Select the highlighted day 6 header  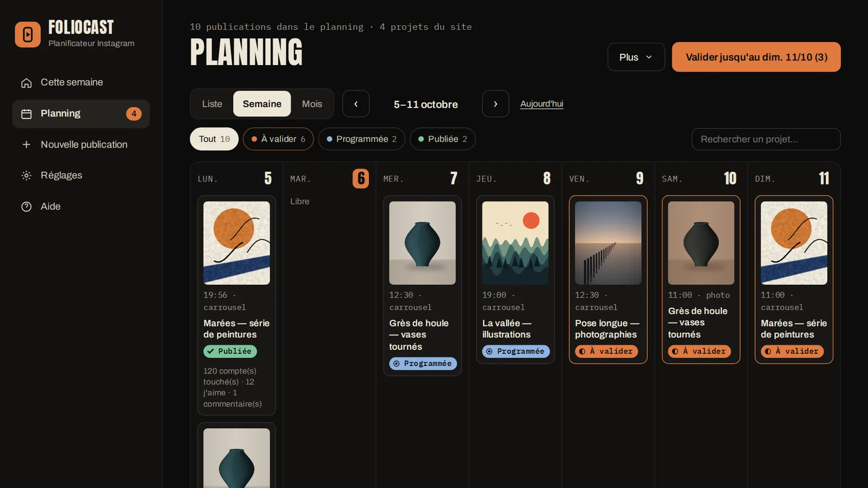(x=361, y=178)
